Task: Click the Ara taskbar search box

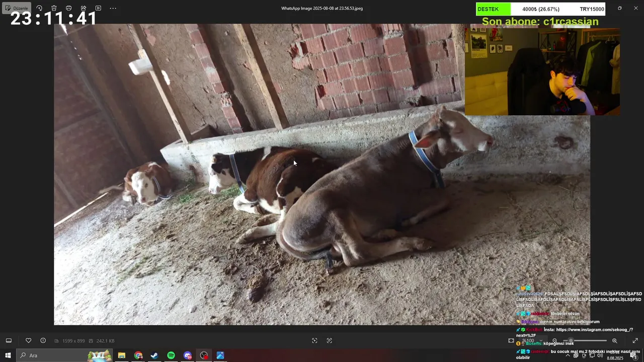Action: pyautogui.click(x=65, y=355)
